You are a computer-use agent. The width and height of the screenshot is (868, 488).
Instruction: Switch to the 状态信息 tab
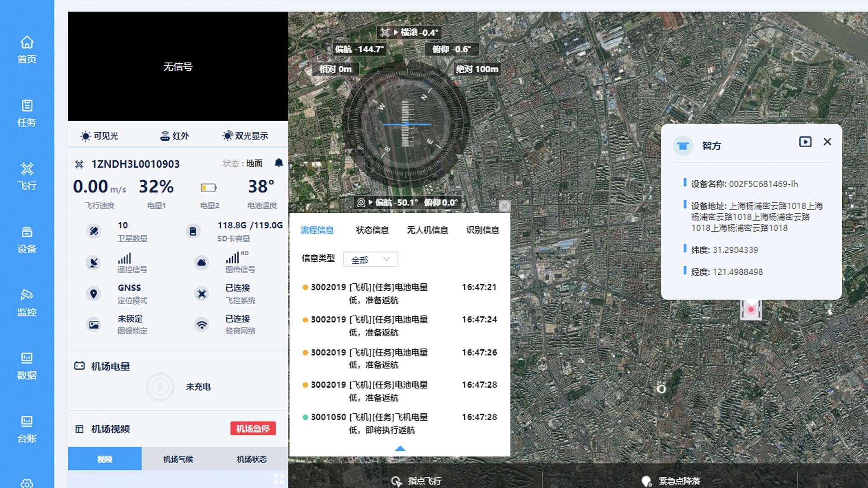click(x=372, y=230)
